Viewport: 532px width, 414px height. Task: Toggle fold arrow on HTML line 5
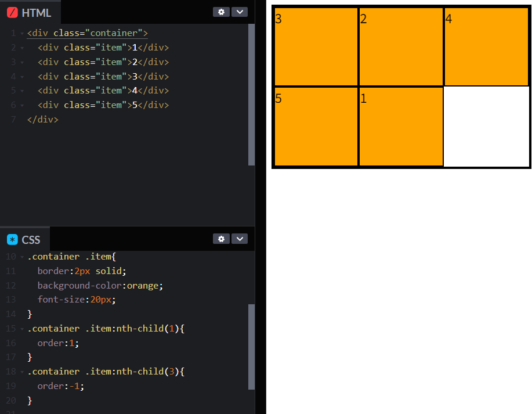[x=22, y=91]
